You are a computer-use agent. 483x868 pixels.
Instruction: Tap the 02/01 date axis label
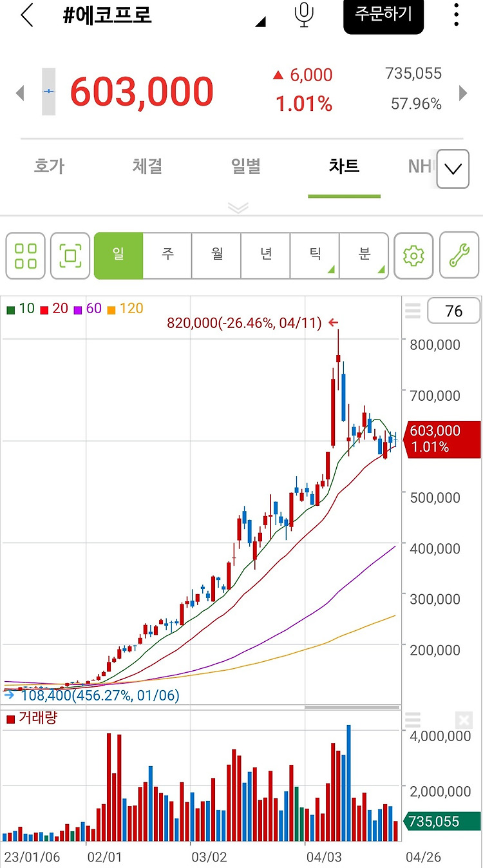click(x=104, y=858)
